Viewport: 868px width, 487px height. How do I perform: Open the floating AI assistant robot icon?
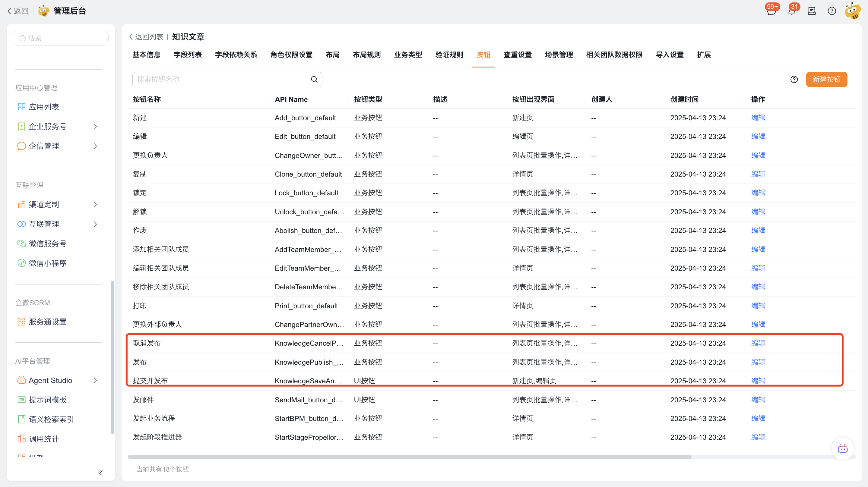point(842,449)
